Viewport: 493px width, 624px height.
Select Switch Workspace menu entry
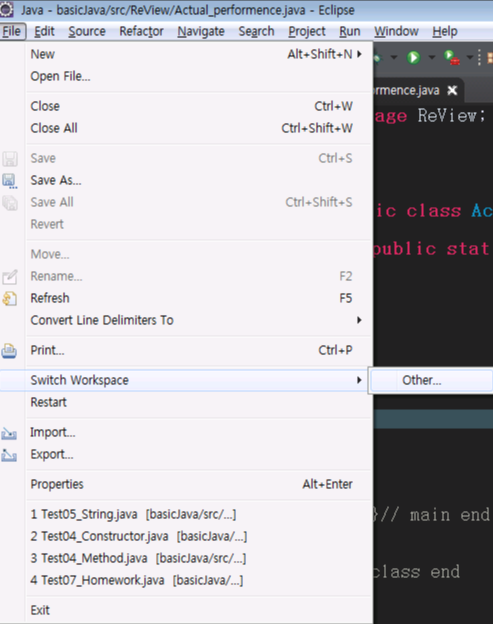coord(184,380)
